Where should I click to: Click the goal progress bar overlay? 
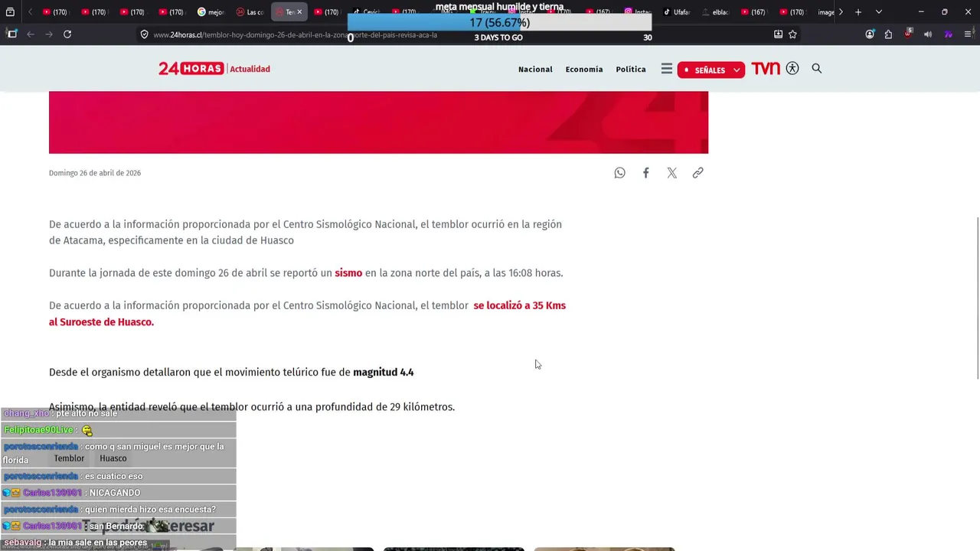(x=500, y=22)
